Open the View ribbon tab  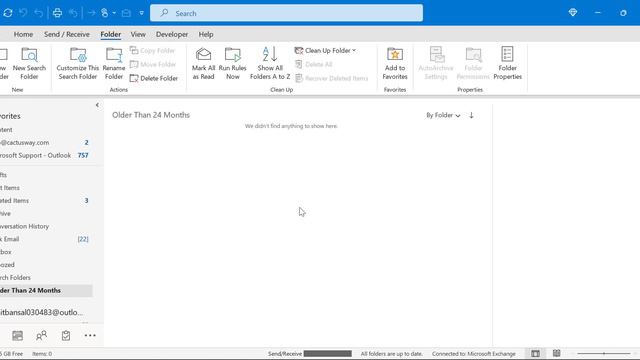click(x=138, y=34)
